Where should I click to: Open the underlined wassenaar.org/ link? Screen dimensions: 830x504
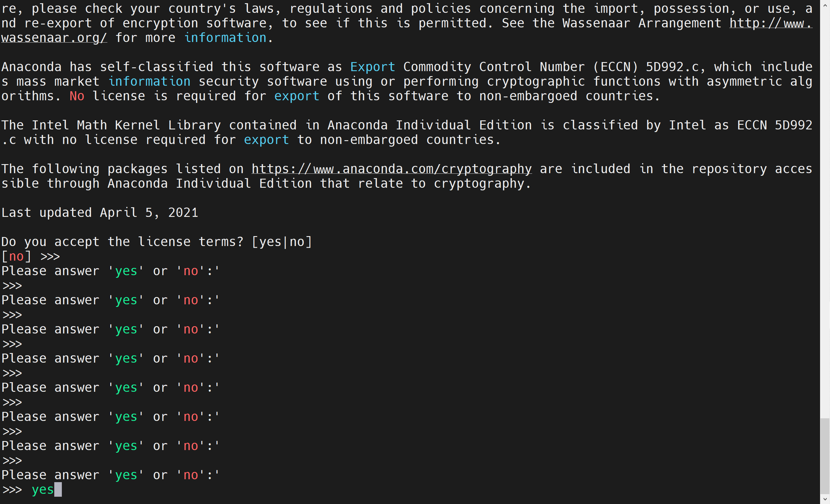point(54,38)
